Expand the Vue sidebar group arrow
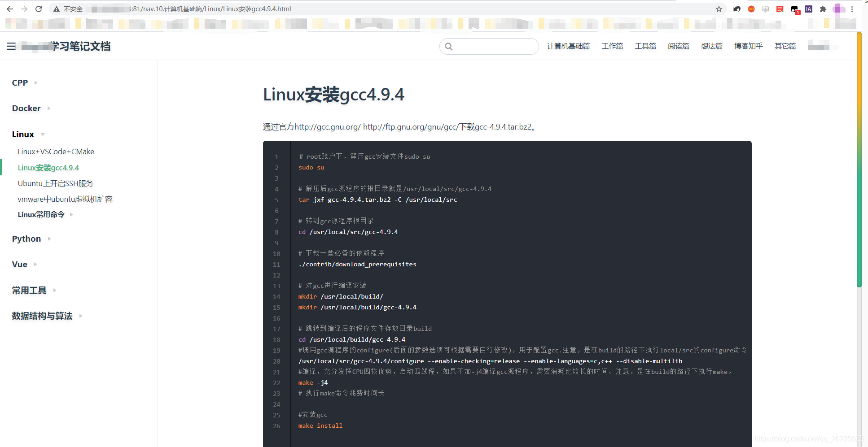This screenshot has width=868, height=447. click(x=35, y=264)
